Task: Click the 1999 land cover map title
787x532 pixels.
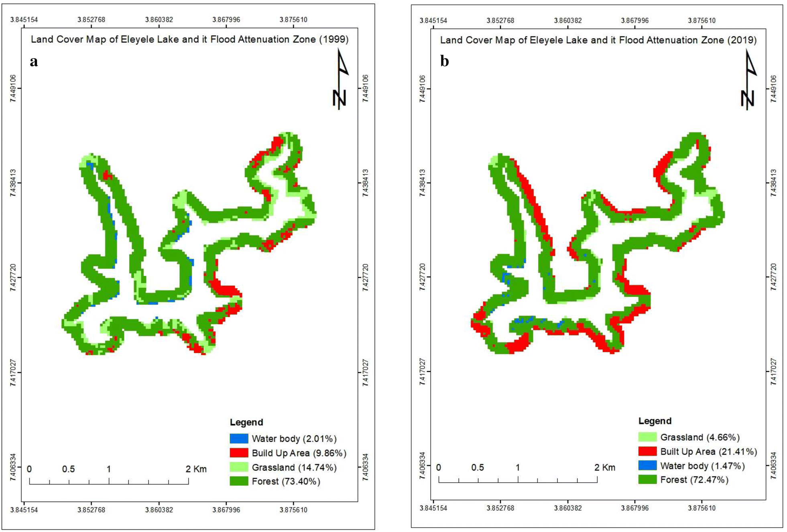Action: point(189,39)
